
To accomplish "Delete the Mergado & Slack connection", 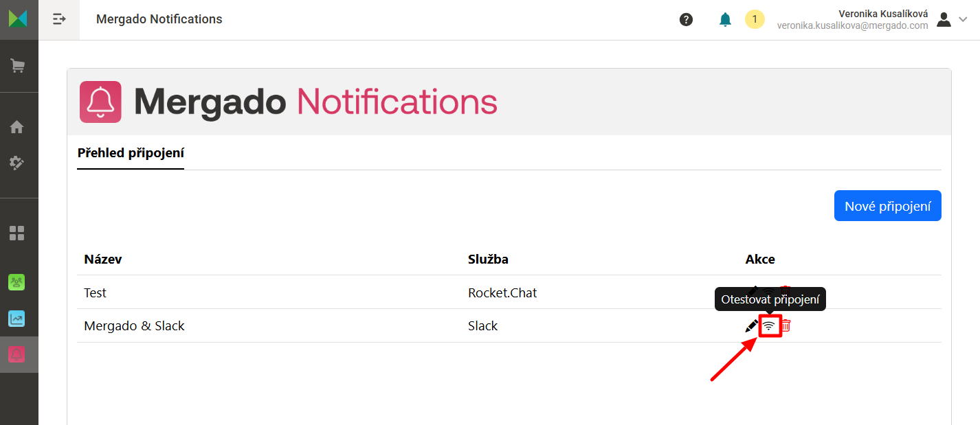I will (786, 326).
